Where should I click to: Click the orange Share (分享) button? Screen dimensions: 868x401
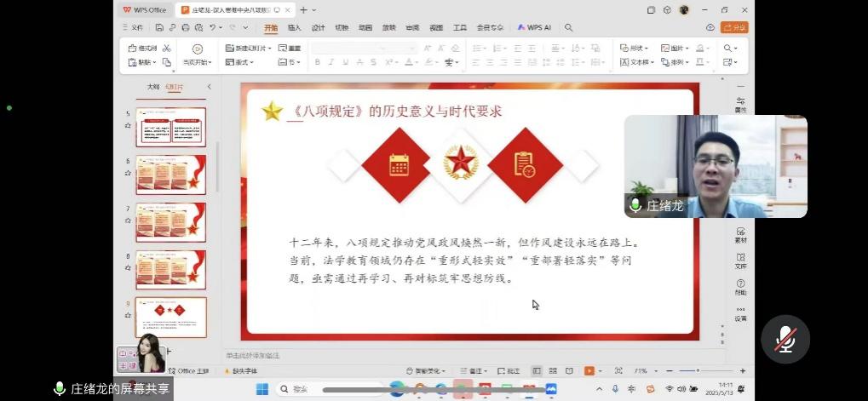pos(734,28)
